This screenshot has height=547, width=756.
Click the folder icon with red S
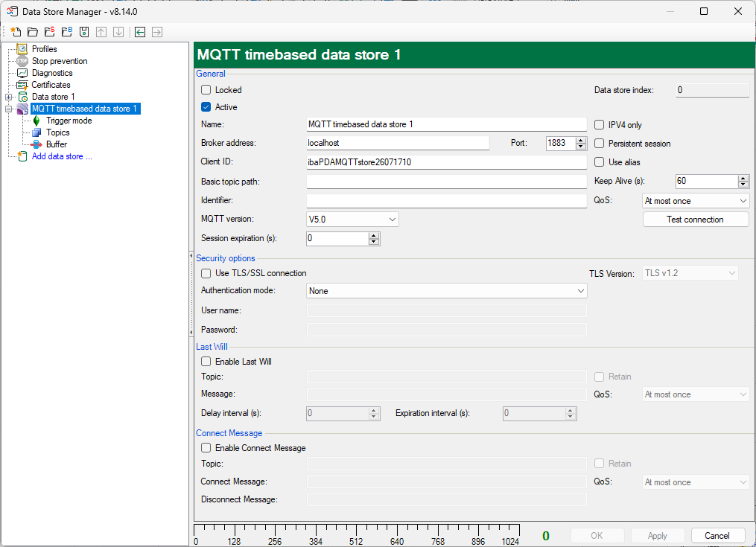point(50,32)
